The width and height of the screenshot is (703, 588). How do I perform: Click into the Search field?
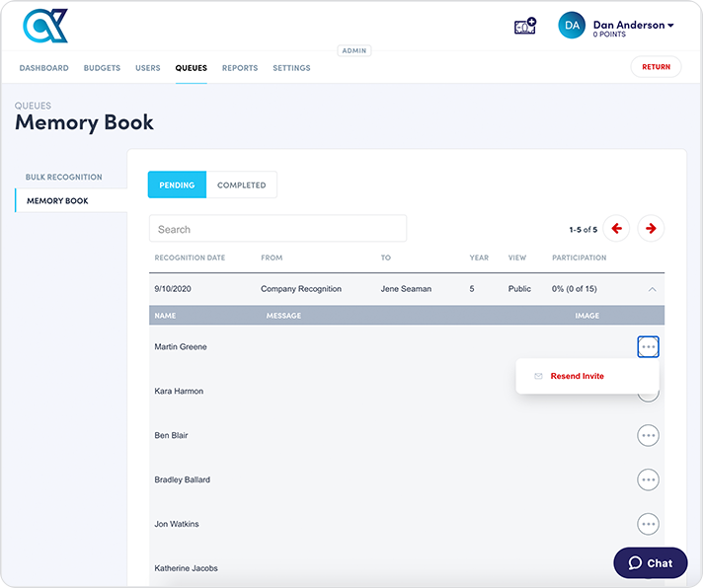[x=277, y=229]
